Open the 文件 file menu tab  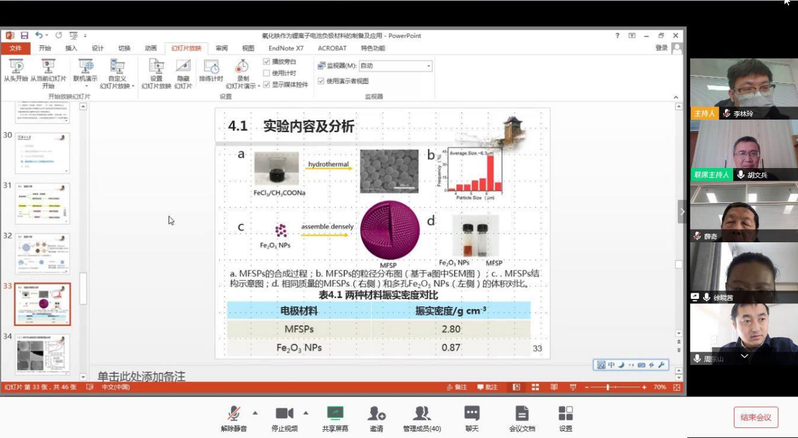[15, 47]
